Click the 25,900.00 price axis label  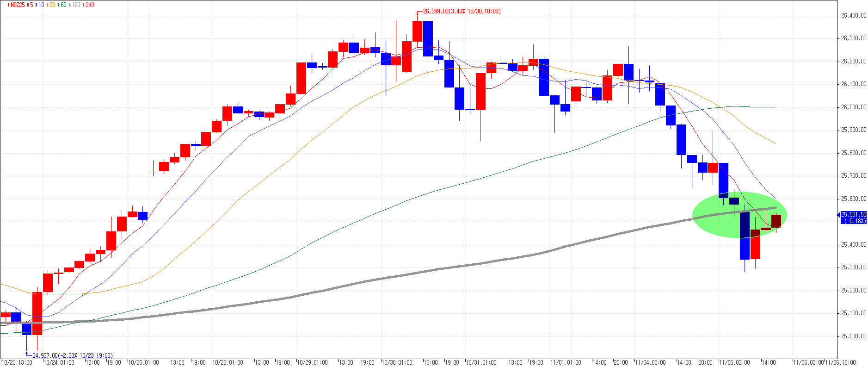click(854, 130)
